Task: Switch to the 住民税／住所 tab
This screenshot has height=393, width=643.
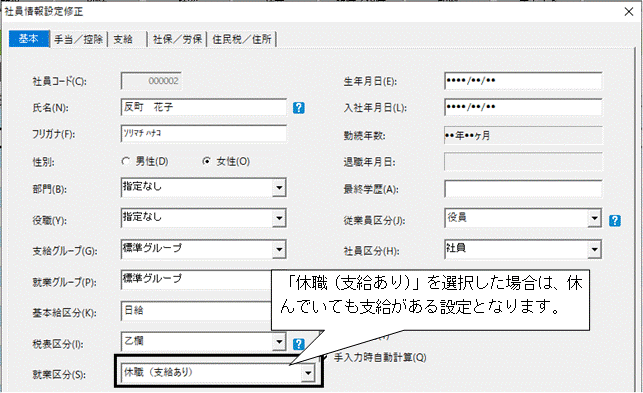Action: pyautogui.click(x=242, y=39)
